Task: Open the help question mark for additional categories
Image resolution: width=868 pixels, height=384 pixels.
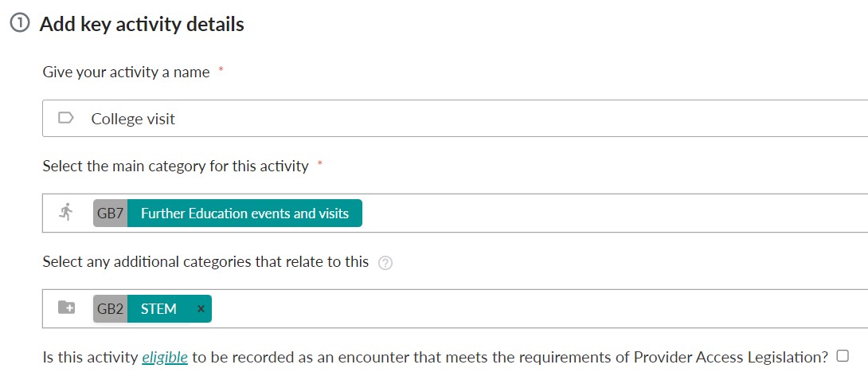Action: click(x=385, y=263)
